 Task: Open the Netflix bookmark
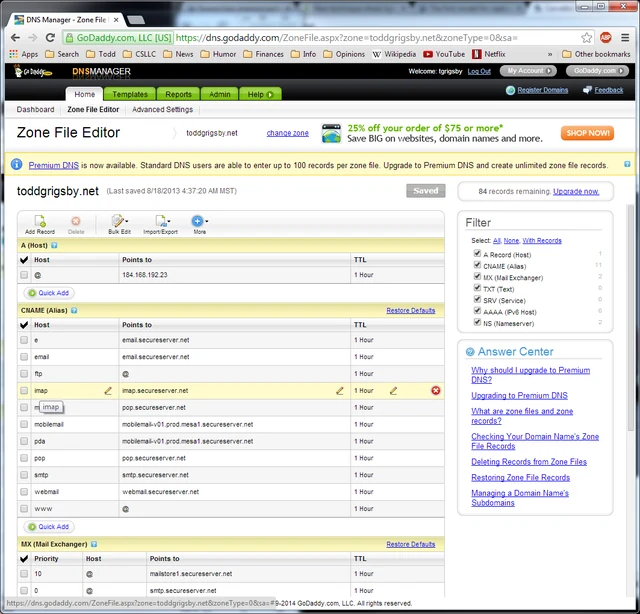pos(489,54)
